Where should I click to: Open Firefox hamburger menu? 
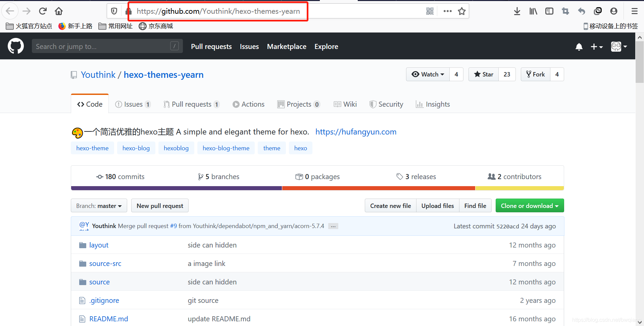tap(634, 11)
